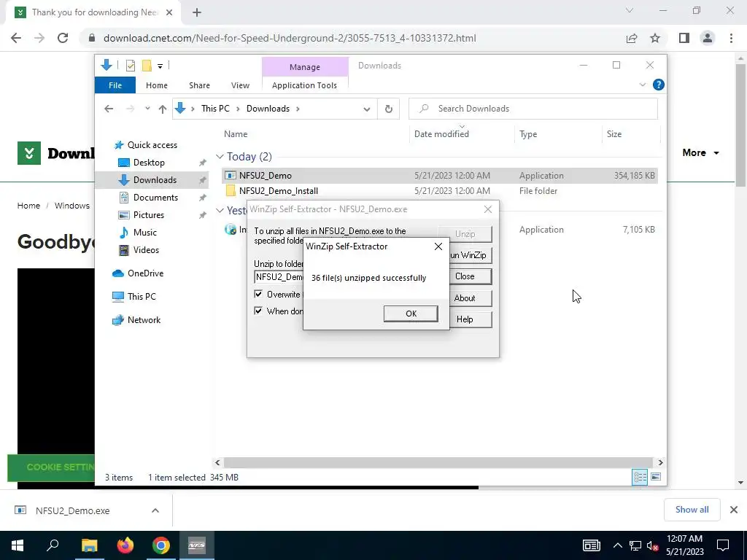Click Help in WinZip Self-Extractor

pyautogui.click(x=465, y=319)
